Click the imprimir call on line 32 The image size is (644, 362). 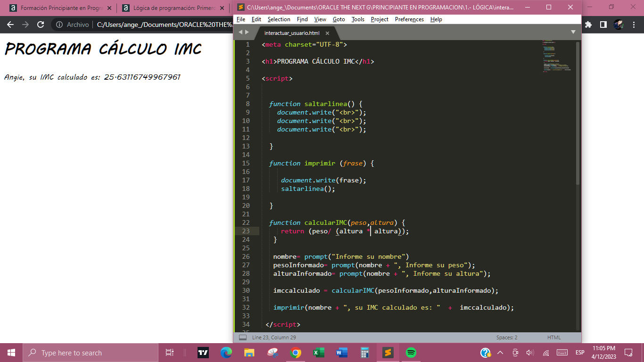tap(393, 307)
